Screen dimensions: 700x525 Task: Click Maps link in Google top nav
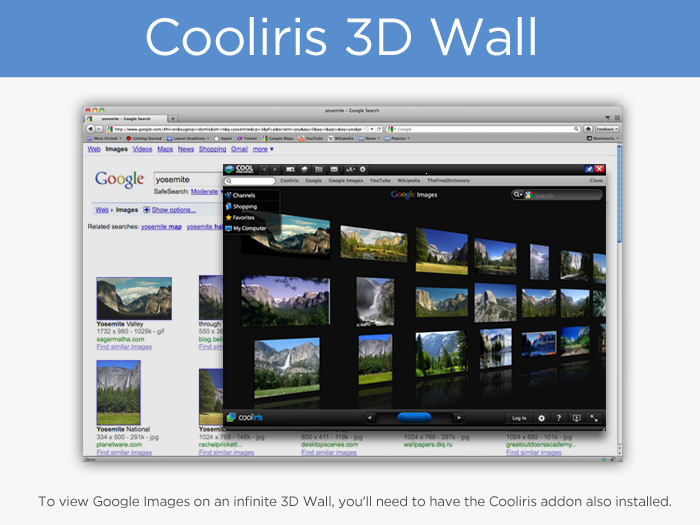165,149
